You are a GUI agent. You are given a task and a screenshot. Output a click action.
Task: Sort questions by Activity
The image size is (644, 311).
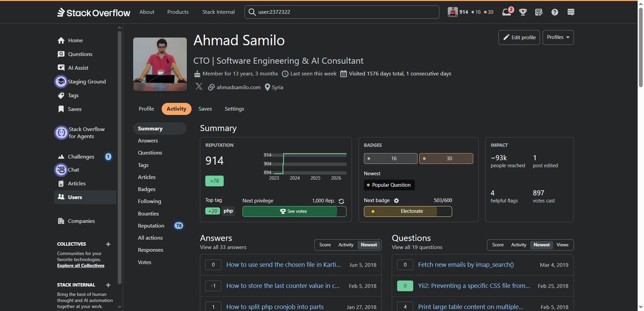(519, 245)
